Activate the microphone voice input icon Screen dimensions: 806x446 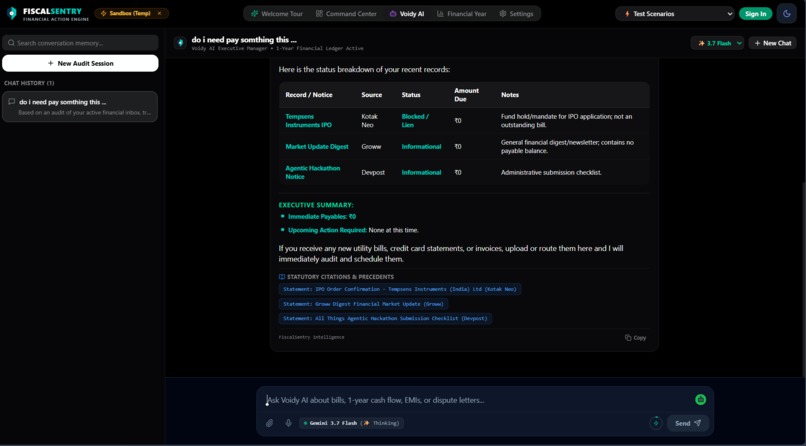click(x=288, y=423)
